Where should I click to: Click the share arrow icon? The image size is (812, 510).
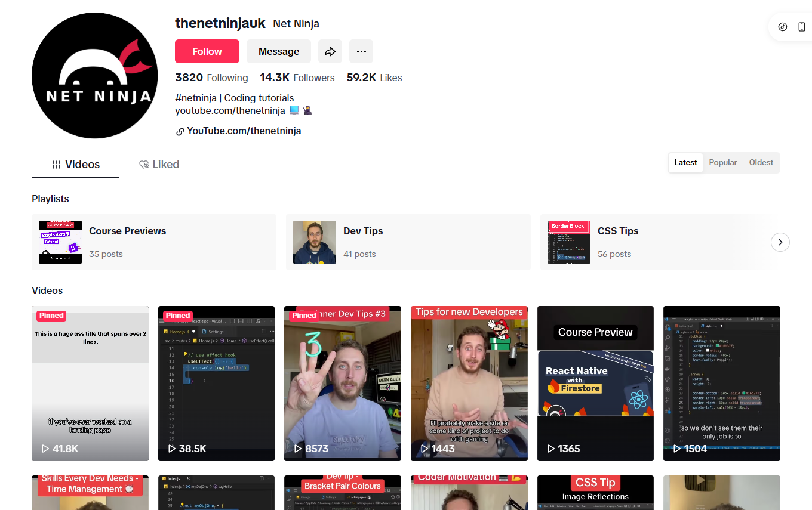[x=330, y=52]
